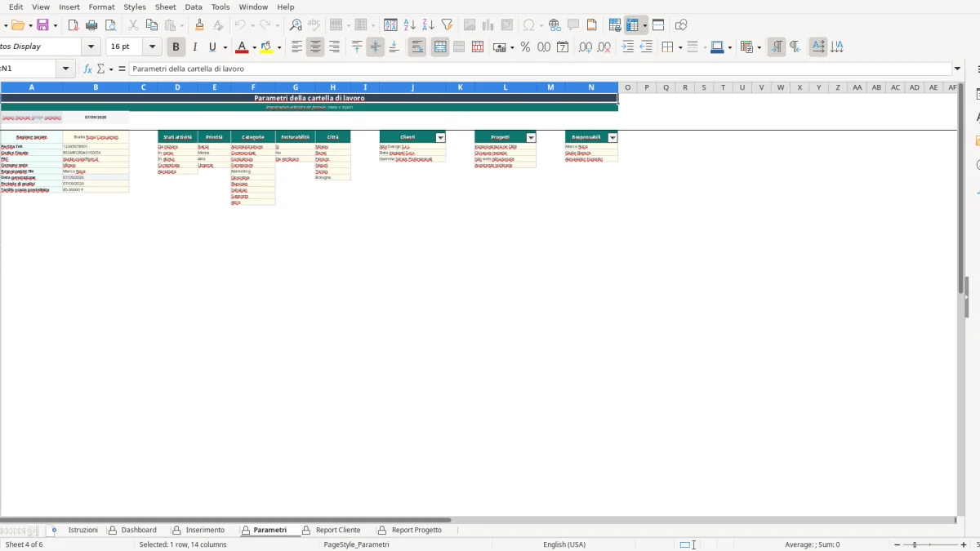Image resolution: width=980 pixels, height=551 pixels.
Task: Open the Insert menu
Action: 69,7
